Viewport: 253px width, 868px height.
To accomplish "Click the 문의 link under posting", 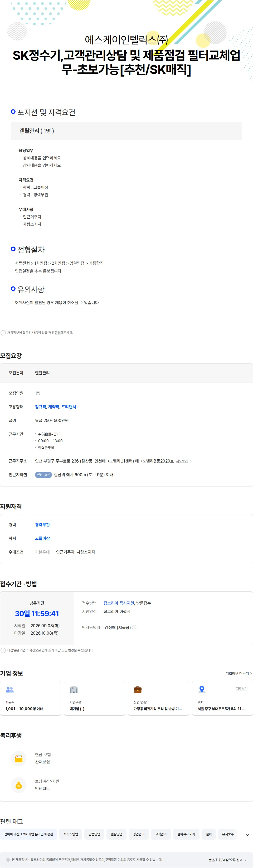I will click(x=58, y=333).
